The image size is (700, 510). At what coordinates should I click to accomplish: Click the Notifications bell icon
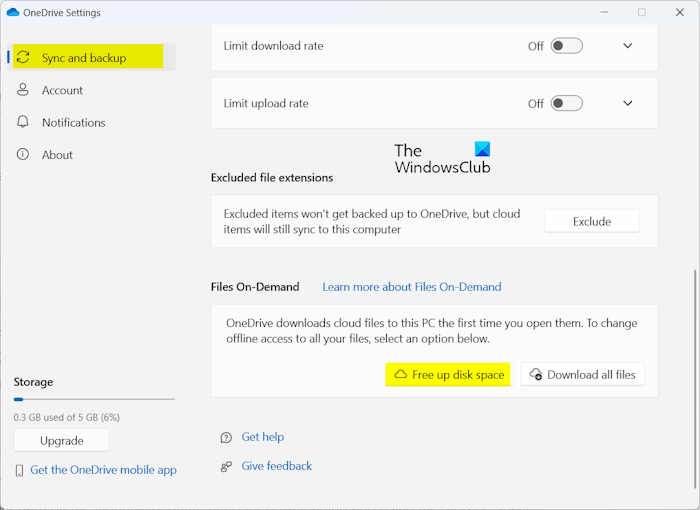click(x=23, y=122)
